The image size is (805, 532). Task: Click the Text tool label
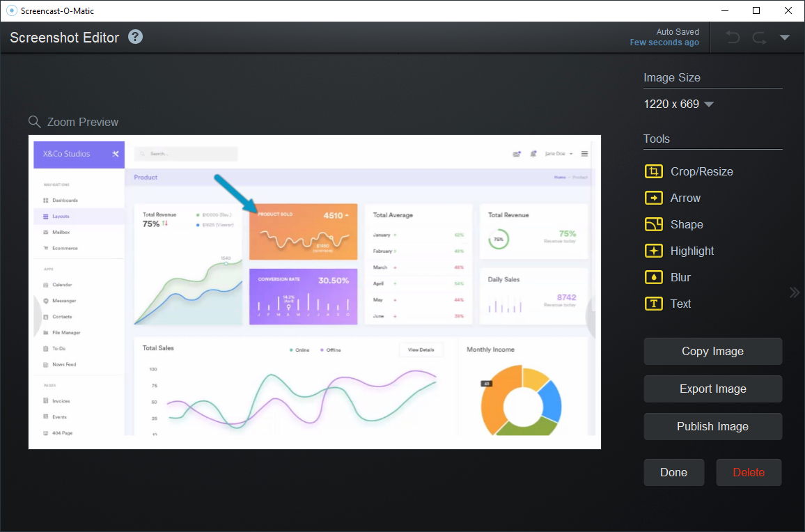point(681,304)
